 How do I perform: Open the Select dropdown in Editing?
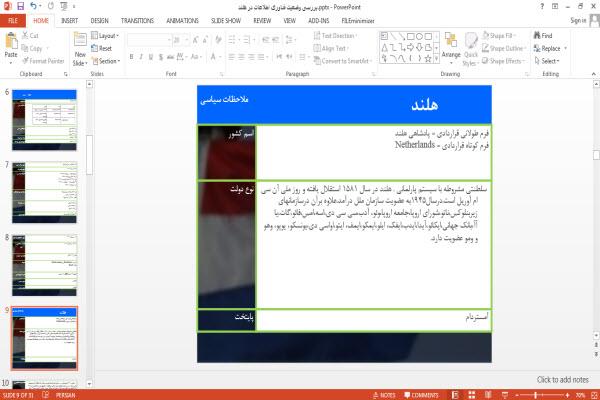point(547,61)
